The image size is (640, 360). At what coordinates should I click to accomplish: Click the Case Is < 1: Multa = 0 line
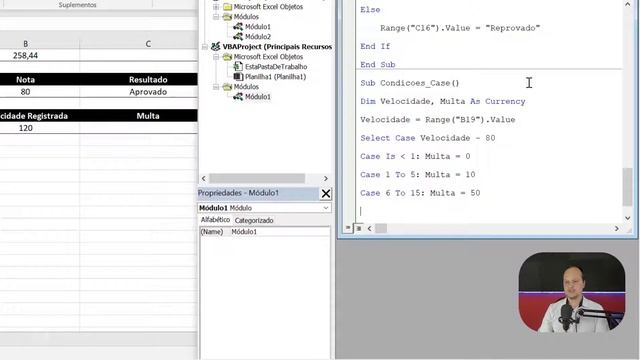415,156
